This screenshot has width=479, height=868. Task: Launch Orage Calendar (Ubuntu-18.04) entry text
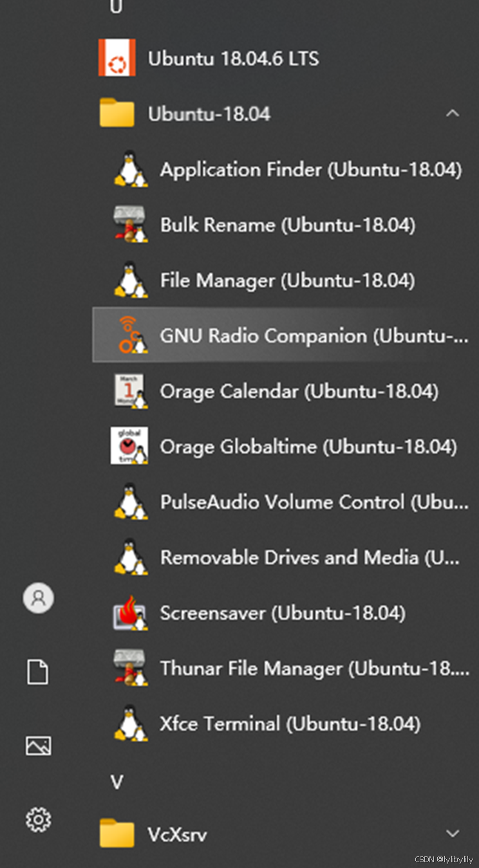pos(299,391)
